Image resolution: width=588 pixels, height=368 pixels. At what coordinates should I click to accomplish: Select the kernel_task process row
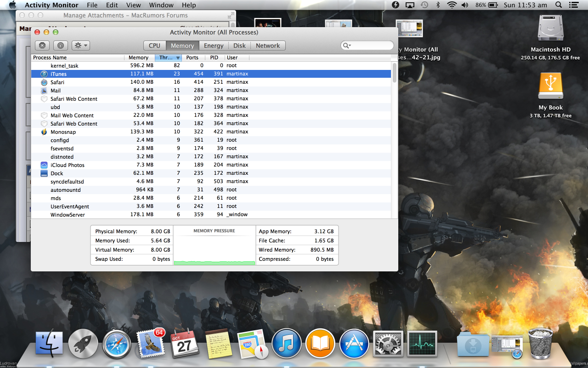tap(211, 66)
